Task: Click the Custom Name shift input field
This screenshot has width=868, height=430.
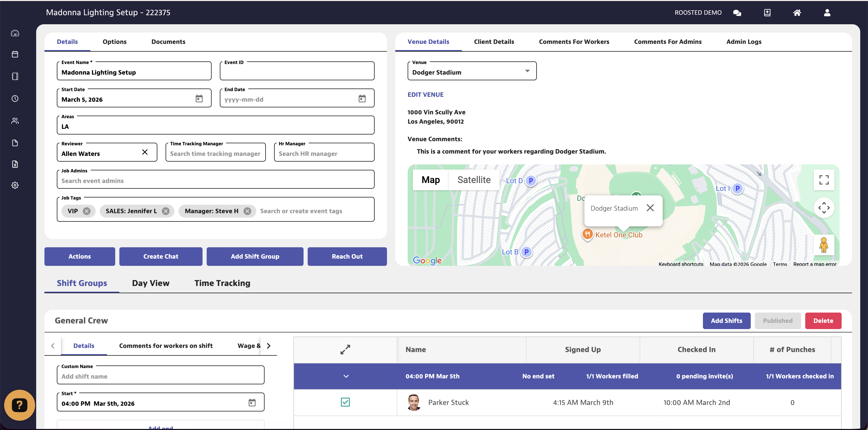Action: click(160, 377)
